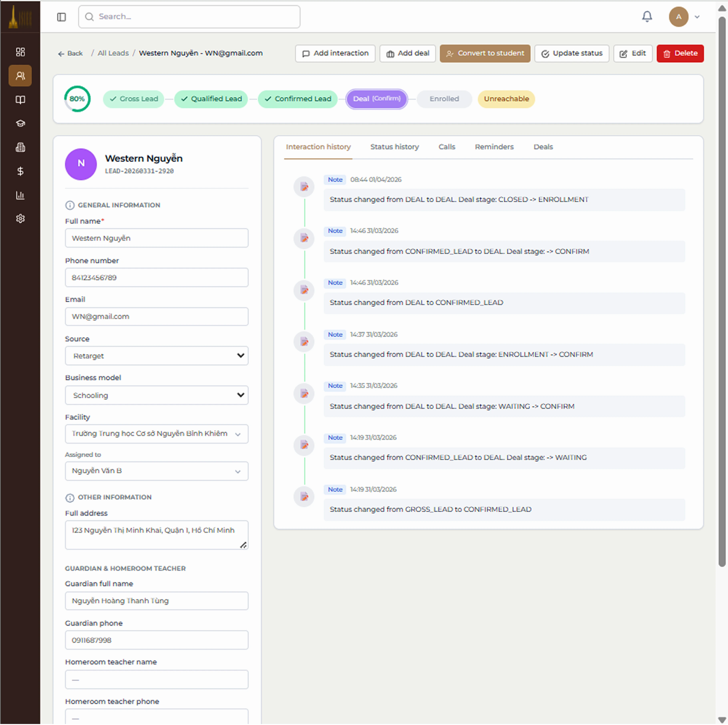The image size is (728, 725).
Task: Select the Deal (Confirm) stage pill
Action: [377, 99]
